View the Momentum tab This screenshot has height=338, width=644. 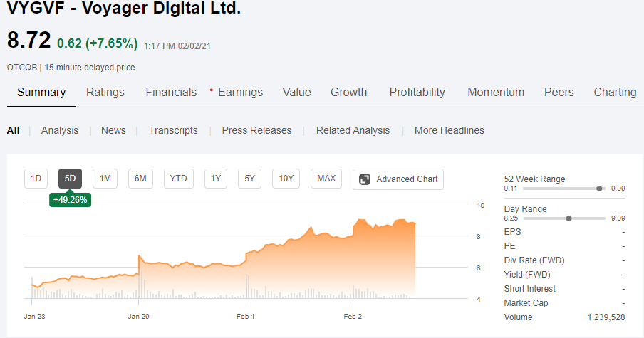[x=496, y=93]
